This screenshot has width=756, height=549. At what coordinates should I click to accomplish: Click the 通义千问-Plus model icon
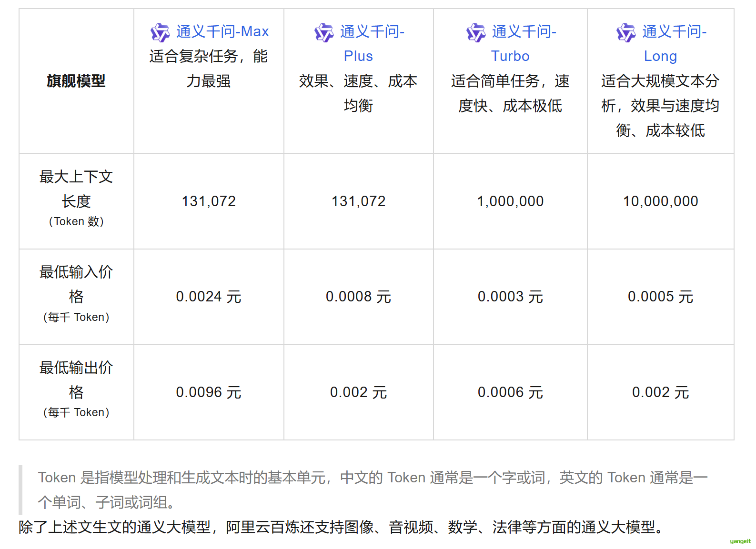[324, 32]
